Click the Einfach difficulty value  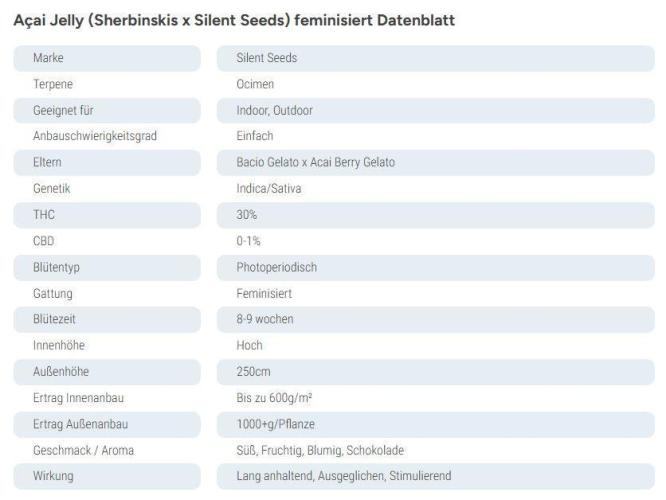coord(254,136)
